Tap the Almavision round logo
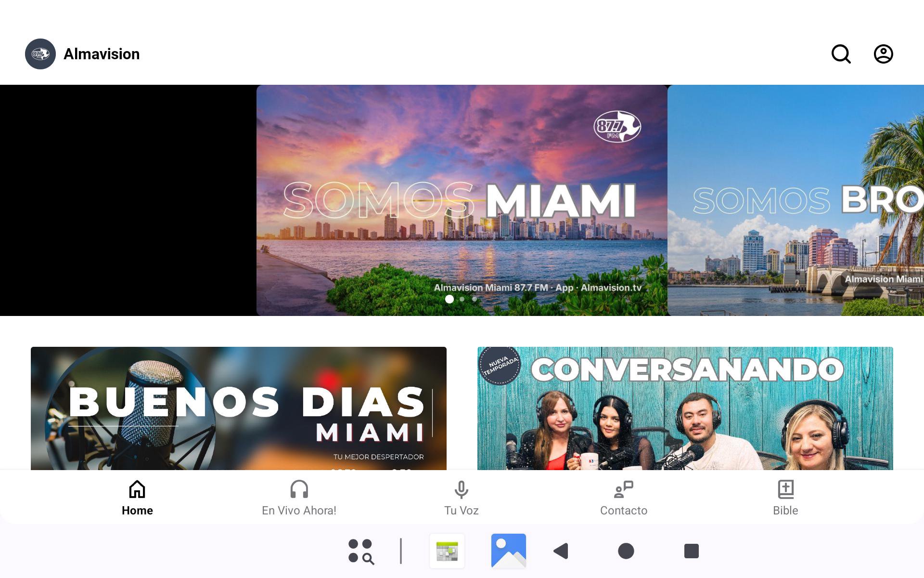Image resolution: width=924 pixels, height=578 pixels. (x=40, y=54)
